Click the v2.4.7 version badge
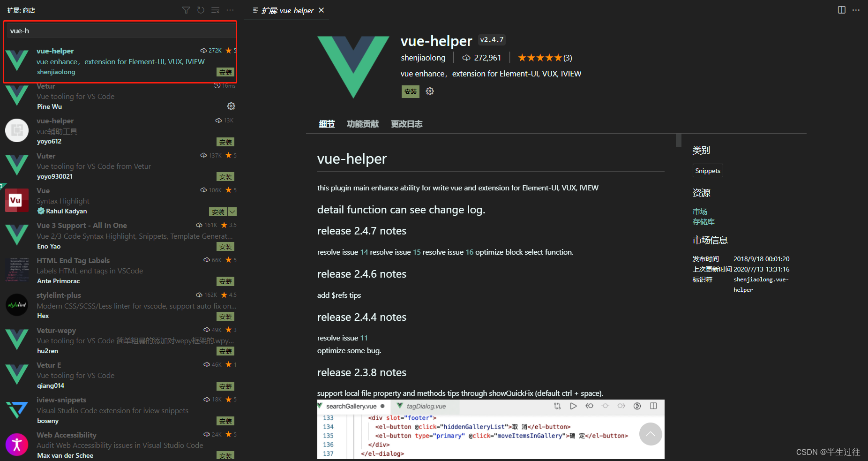 [492, 40]
